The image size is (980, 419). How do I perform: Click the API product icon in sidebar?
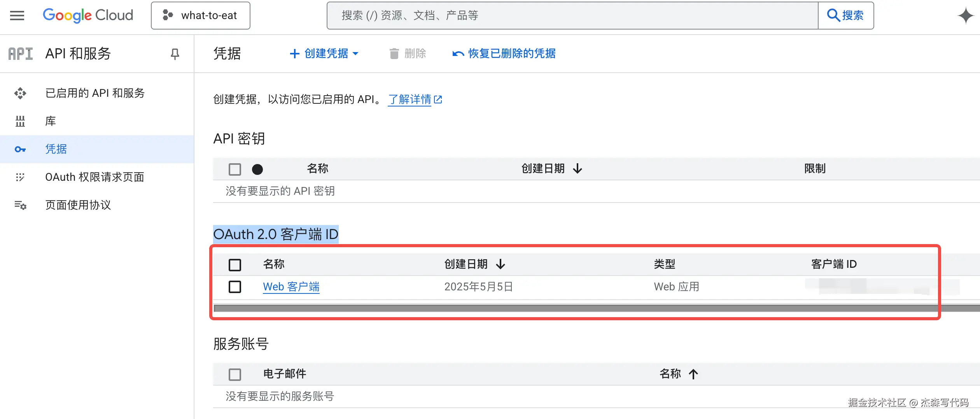point(21,54)
